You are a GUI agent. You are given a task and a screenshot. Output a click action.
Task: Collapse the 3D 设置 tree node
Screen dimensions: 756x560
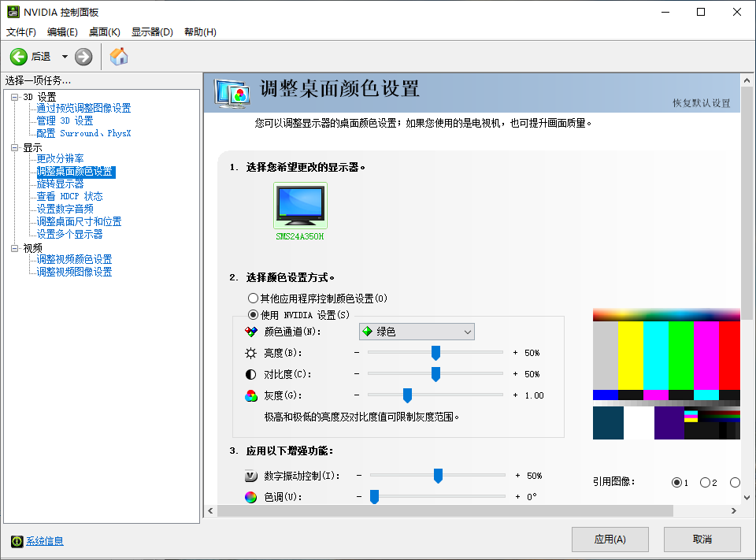click(x=14, y=97)
